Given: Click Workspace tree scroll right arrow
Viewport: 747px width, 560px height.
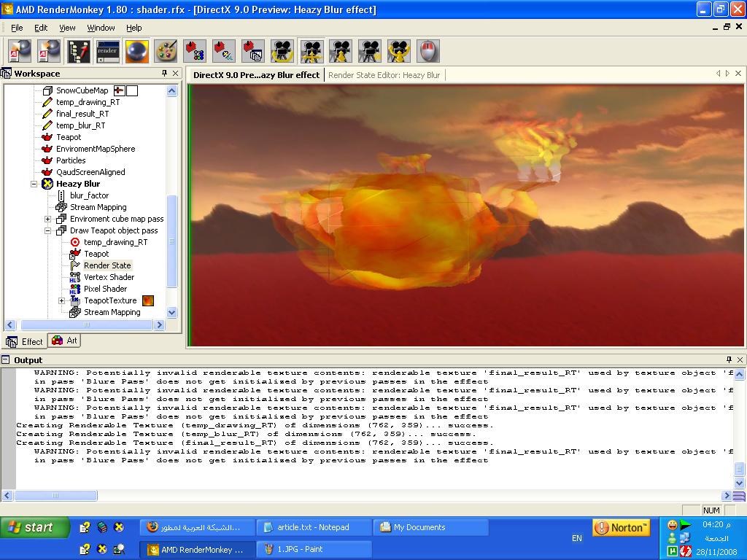Looking at the screenshot, I should tap(159, 324).
